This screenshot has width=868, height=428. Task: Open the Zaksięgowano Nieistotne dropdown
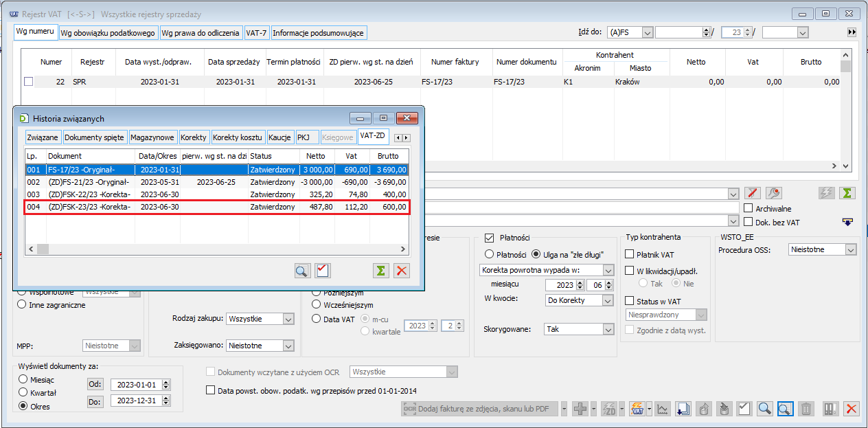coord(288,346)
